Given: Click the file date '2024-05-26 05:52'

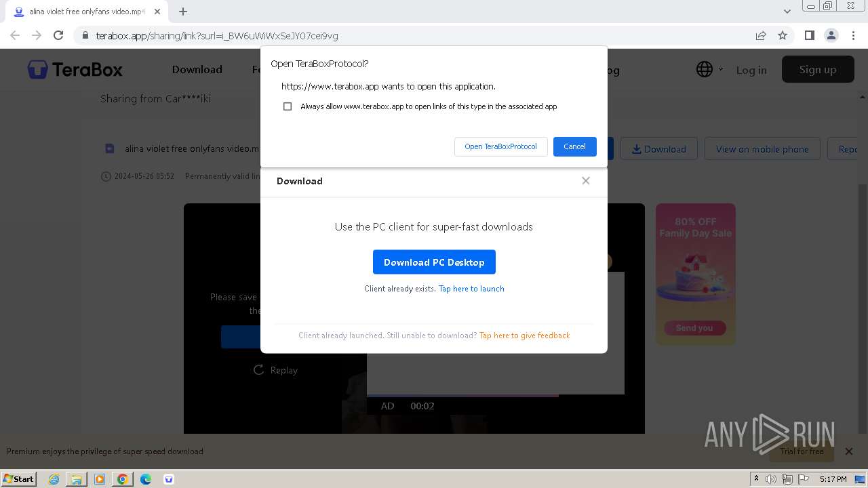Looking at the screenshot, I should (144, 176).
